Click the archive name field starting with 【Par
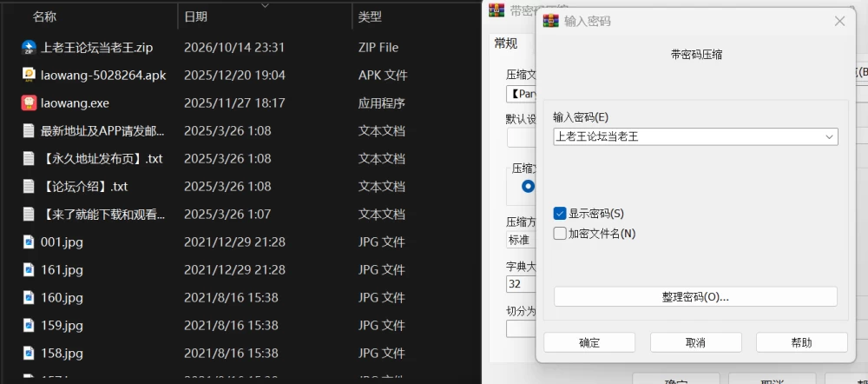The width and height of the screenshot is (868, 384). click(521, 94)
